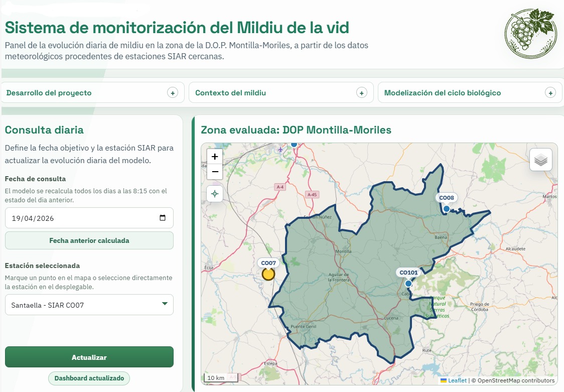The width and height of the screenshot is (564, 392).
Task: Click the date field showing 19/04/2026
Action: pos(89,218)
